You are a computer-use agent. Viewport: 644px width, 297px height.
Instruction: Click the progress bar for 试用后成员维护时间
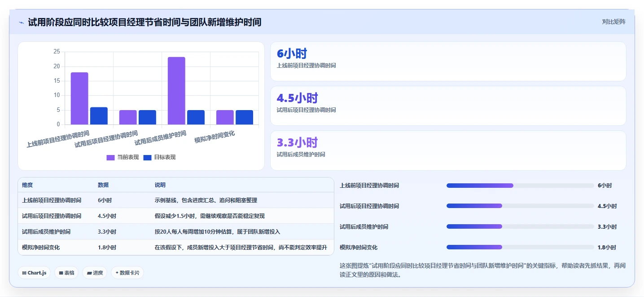pyautogui.click(x=520, y=227)
